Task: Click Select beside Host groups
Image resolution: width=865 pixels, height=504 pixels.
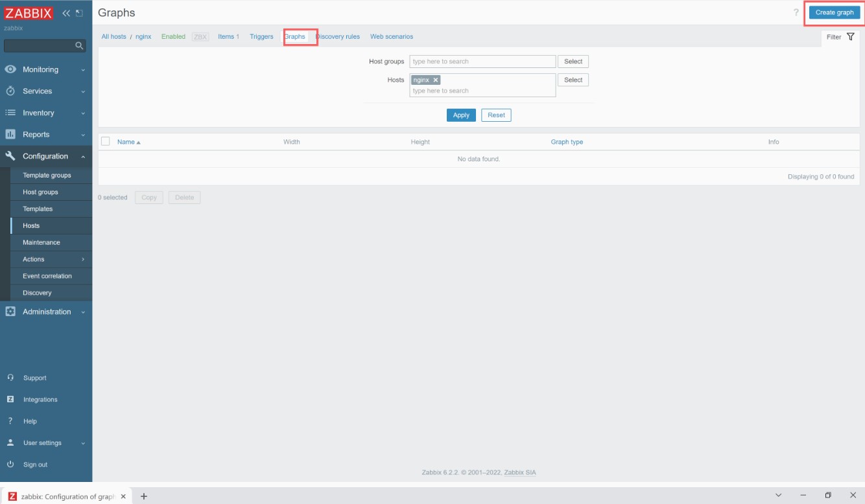Action: 573,62
